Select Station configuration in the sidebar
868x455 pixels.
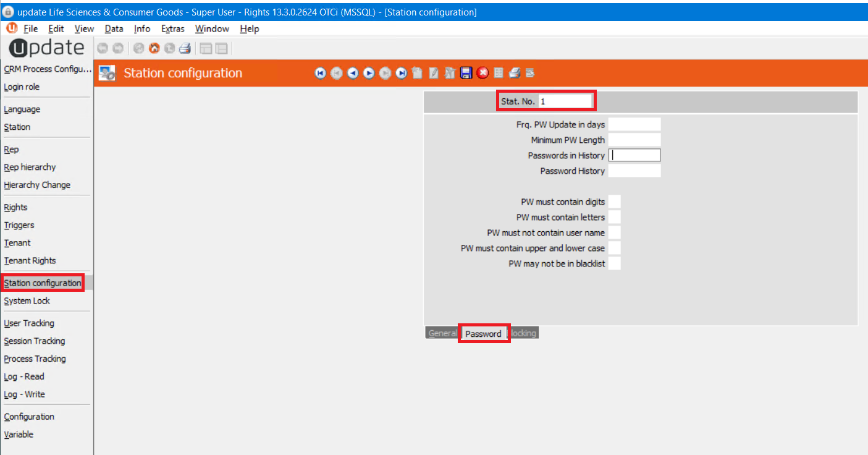click(x=43, y=283)
